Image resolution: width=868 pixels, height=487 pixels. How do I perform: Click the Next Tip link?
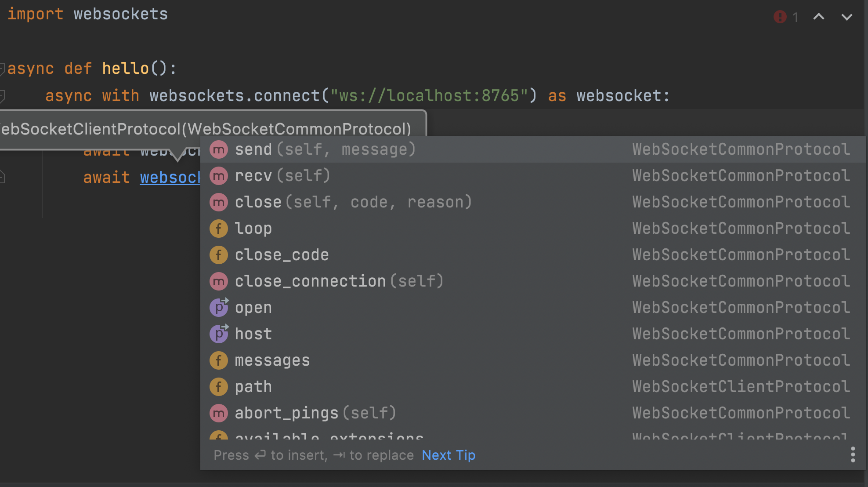point(448,455)
